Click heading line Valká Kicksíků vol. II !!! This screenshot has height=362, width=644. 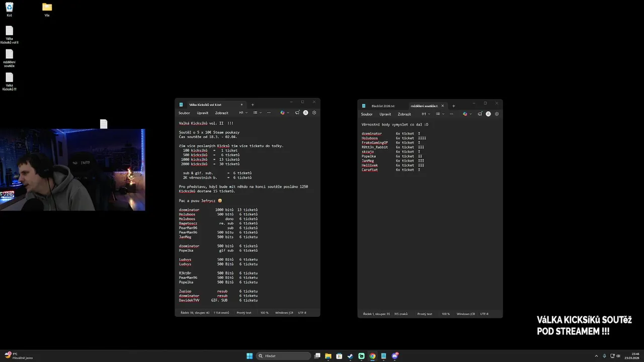coord(206,123)
